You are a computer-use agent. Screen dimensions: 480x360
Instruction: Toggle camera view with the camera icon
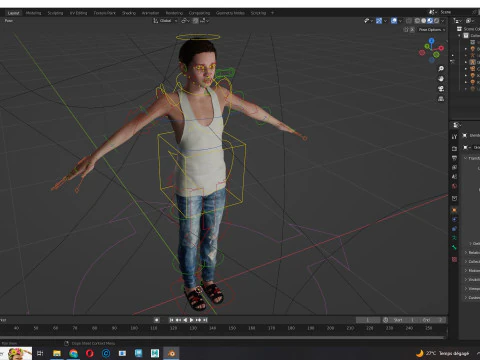[x=441, y=89]
